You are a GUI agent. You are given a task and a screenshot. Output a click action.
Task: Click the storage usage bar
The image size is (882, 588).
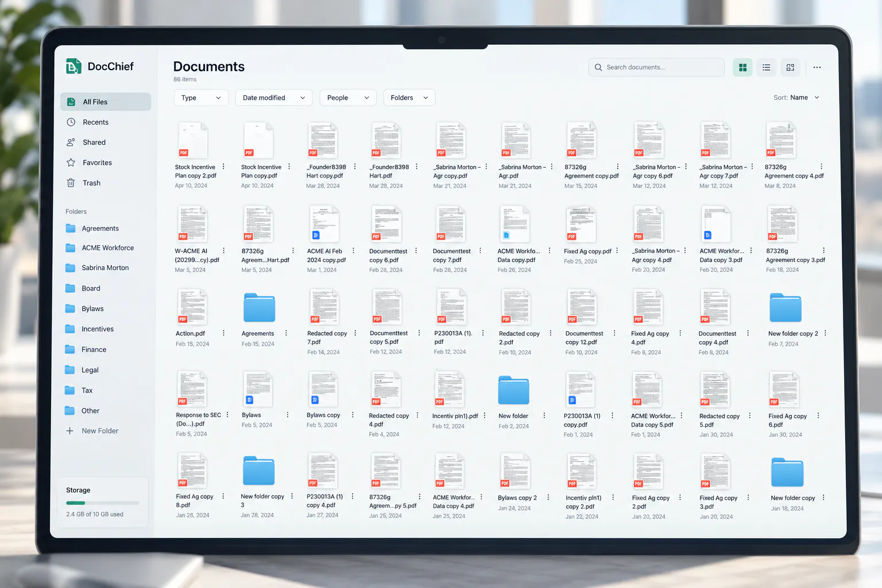tap(103, 503)
